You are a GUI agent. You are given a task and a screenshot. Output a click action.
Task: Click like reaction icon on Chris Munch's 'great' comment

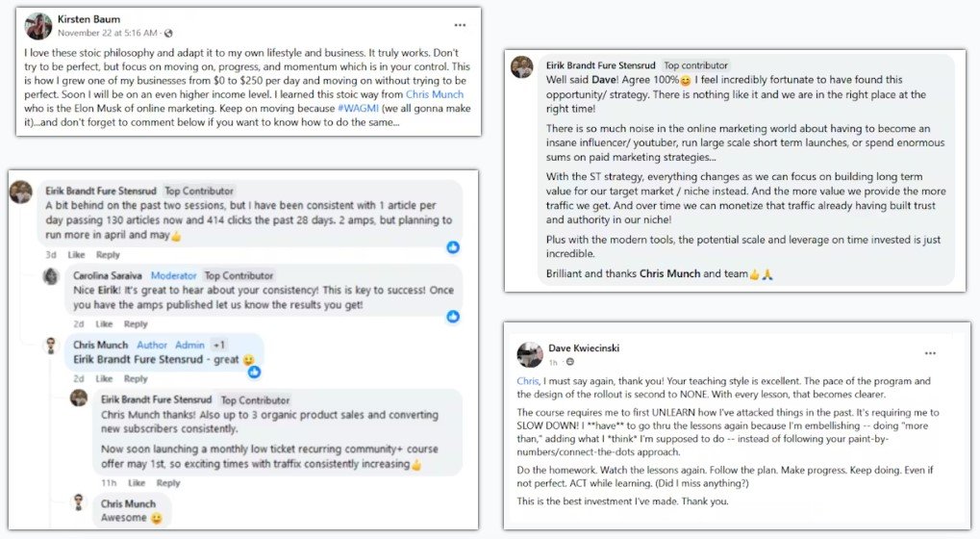(x=255, y=372)
